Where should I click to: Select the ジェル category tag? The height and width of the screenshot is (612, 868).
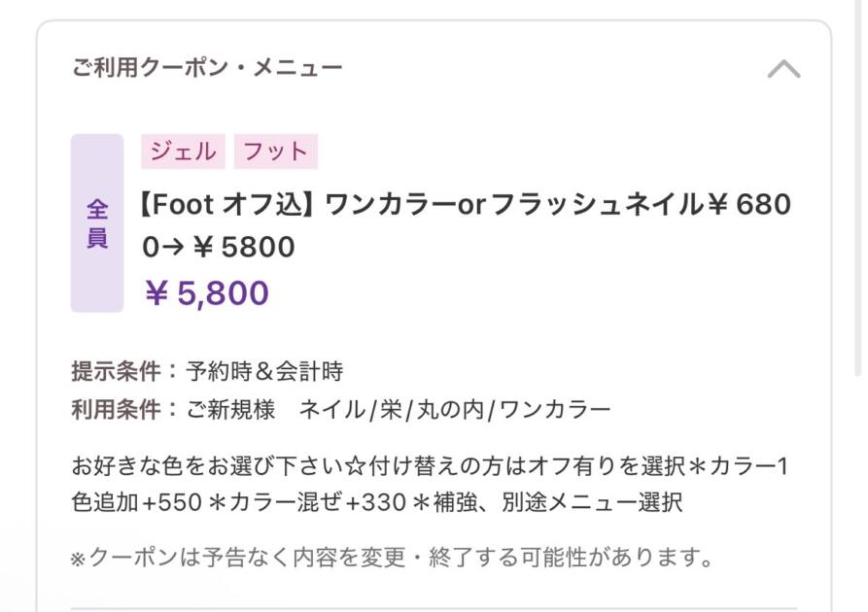point(183,152)
